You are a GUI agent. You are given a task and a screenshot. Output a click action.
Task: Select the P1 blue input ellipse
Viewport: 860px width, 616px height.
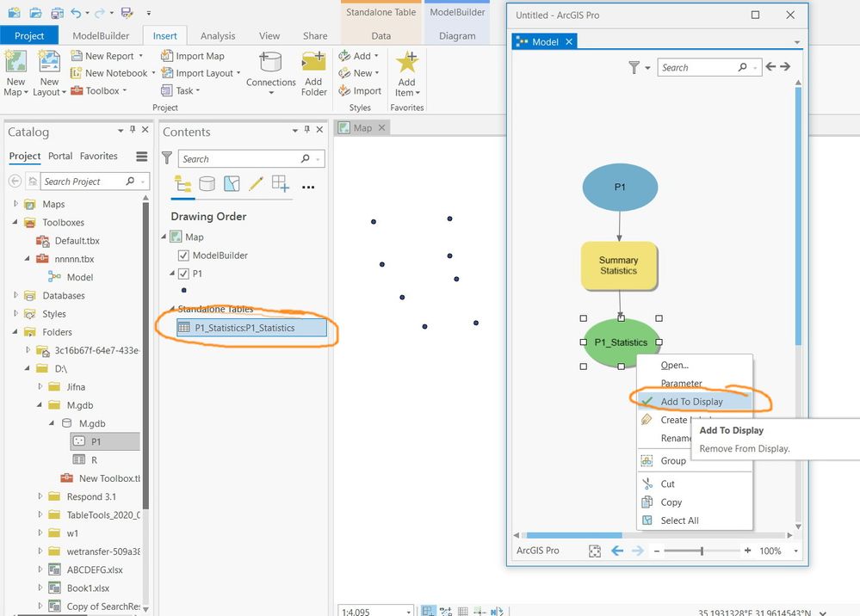pyautogui.click(x=620, y=187)
